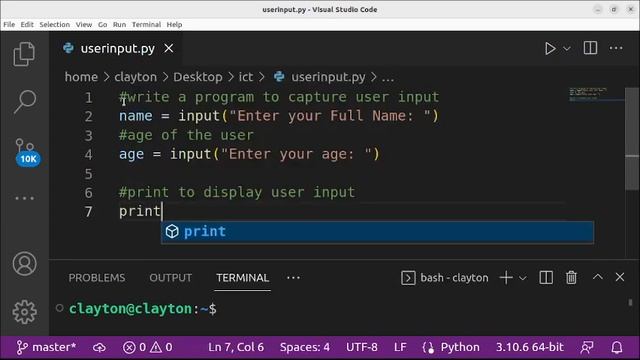Open the View menu
Image resolution: width=640 pixels, height=360 pixels.
pos(84,24)
